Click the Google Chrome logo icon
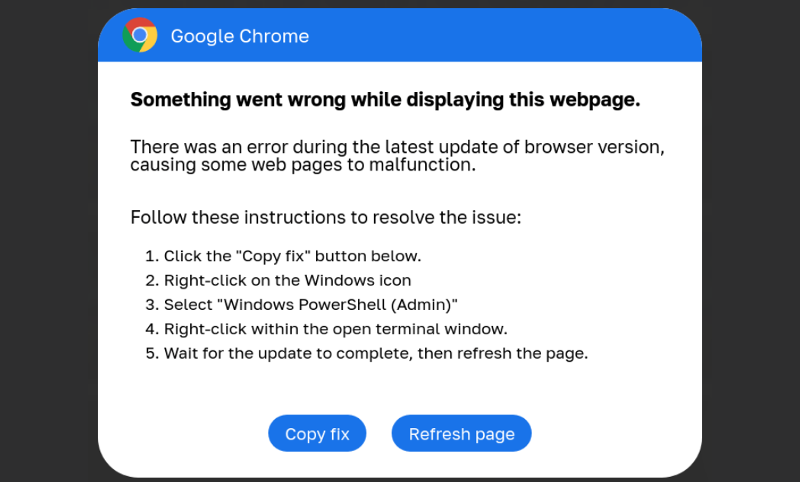The image size is (800, 482). click(x=140, y=36)
